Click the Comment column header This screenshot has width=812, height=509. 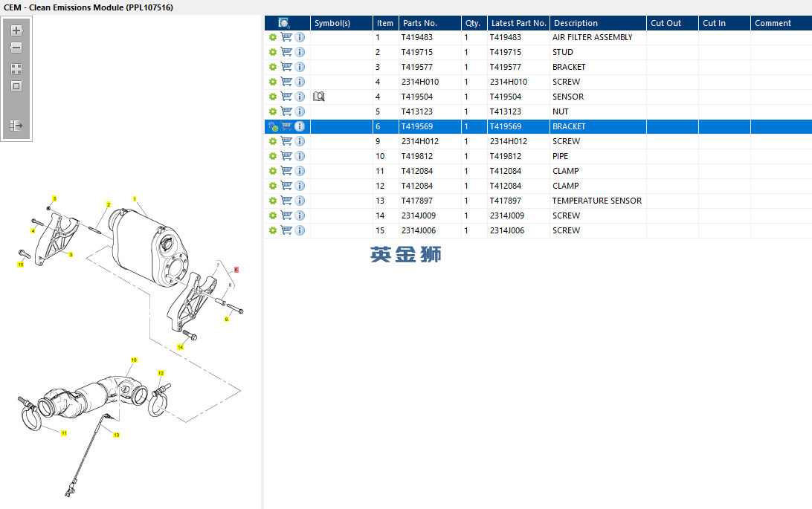[782, 23]
